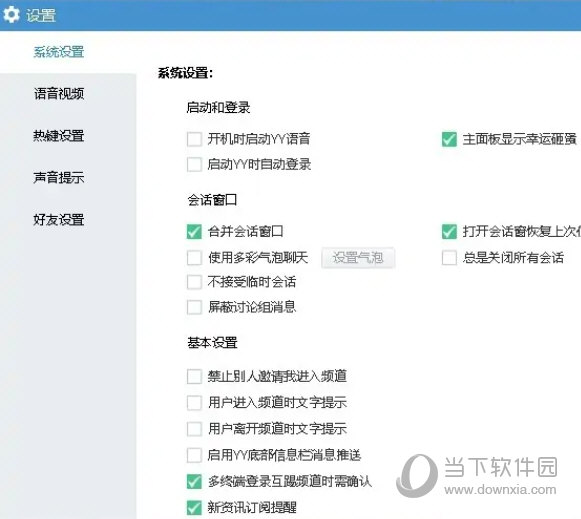Uncheck 合并会话窗口 checkbox
581x519 pixels.
click(194, 232)
